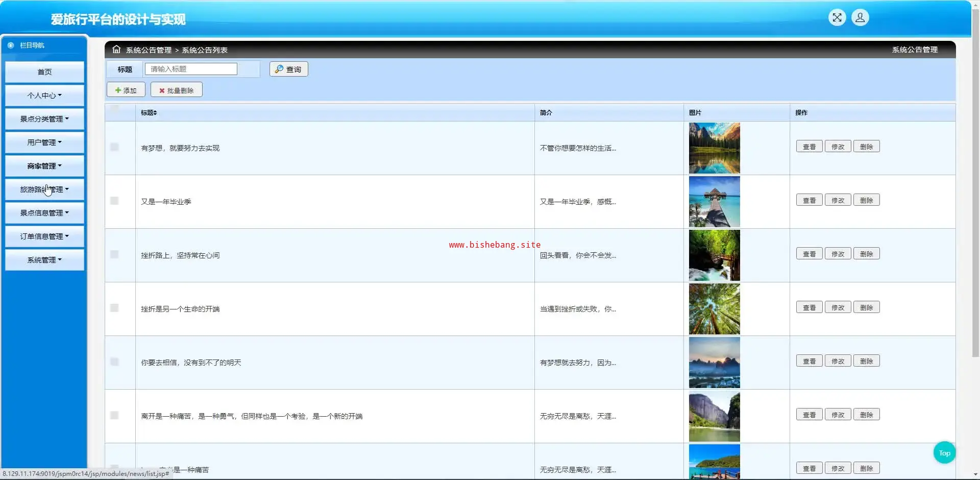
Task: Click the 栏目导航 sidebar header icon
Action: tap(11, 45)
